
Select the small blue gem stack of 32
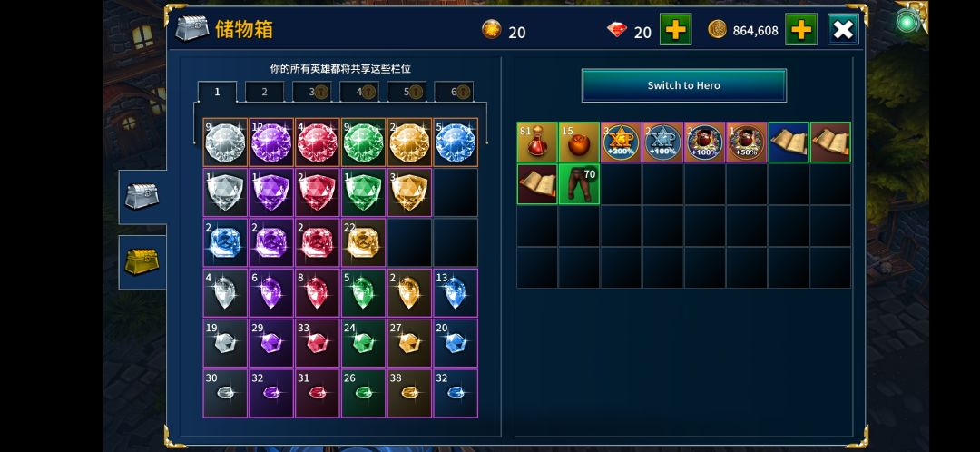456,393
